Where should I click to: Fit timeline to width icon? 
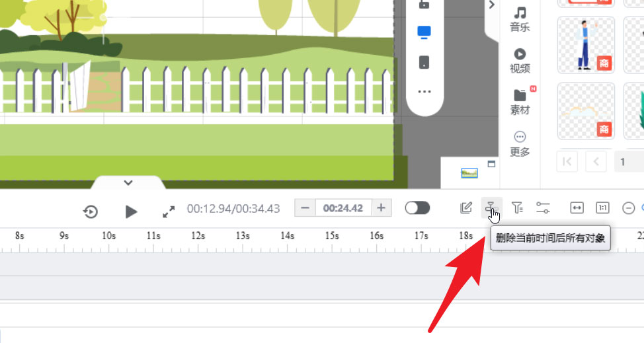(577, 208)
